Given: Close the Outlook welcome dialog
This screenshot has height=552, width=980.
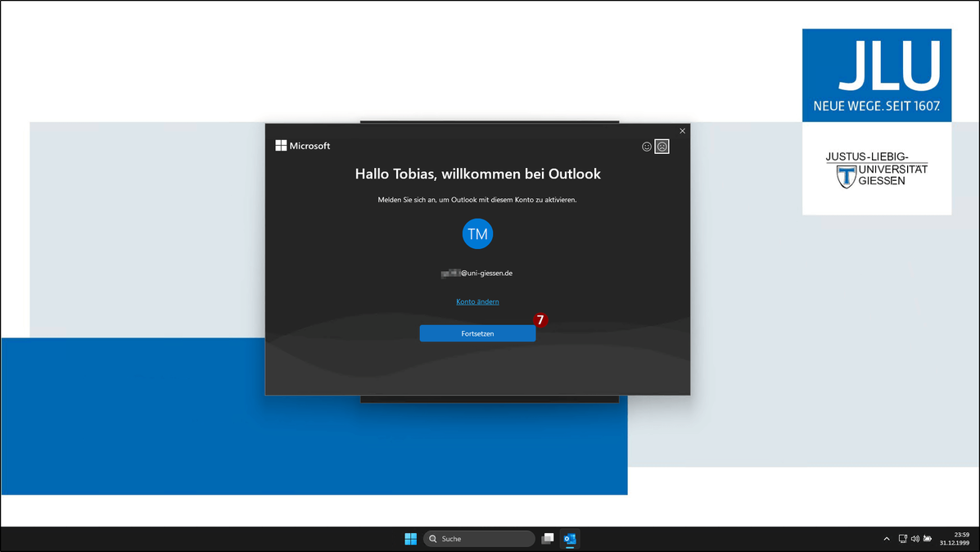Looking at the screenshot, I should 683,131.
